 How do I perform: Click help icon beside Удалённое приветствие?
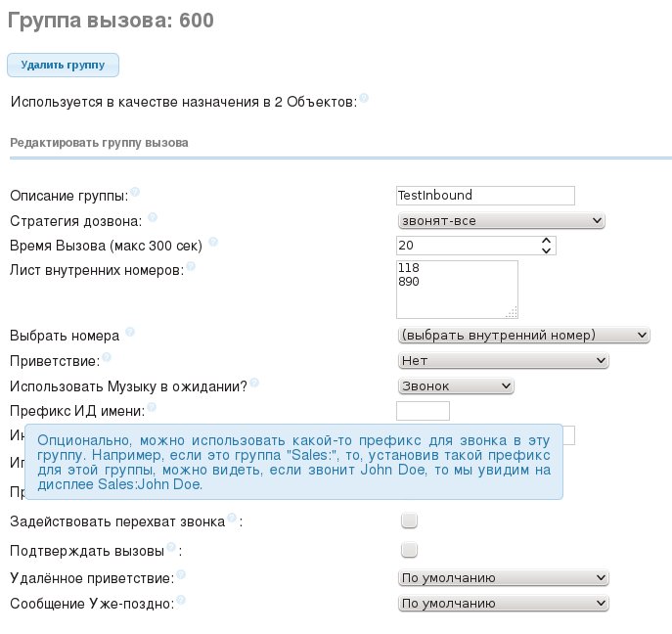pyautogui.click(x=181, y=574)
